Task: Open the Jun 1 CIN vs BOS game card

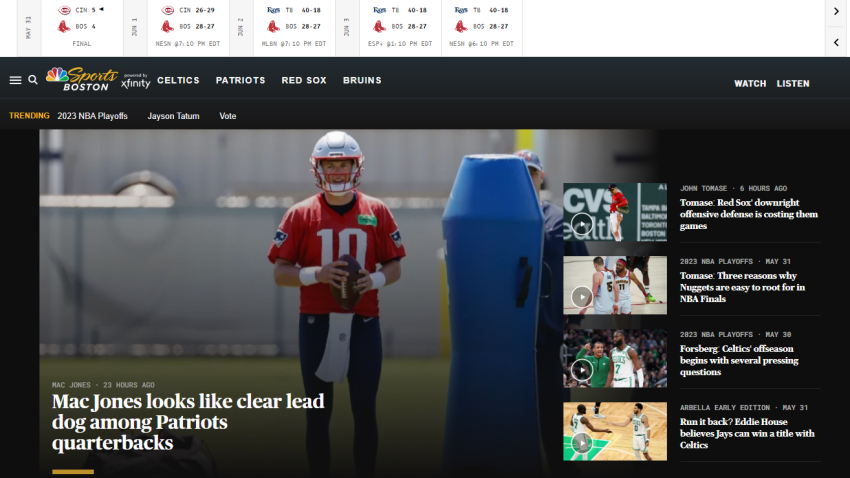Action: tap(188, 27)
